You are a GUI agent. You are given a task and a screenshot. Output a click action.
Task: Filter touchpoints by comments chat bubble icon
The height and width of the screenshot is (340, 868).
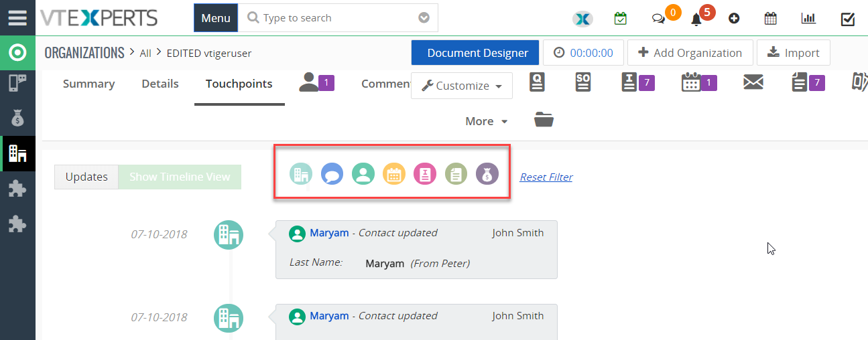pyautogui.click(x=332, y=175)
